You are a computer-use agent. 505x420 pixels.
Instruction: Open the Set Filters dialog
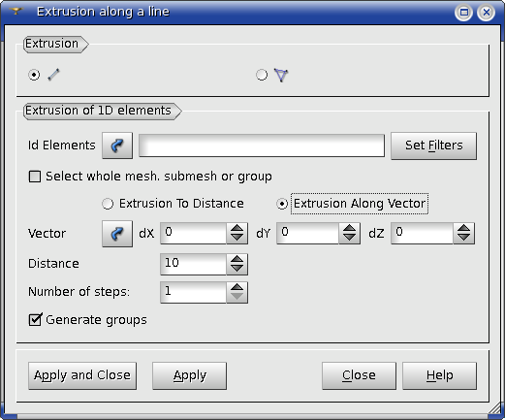[433, 145]
